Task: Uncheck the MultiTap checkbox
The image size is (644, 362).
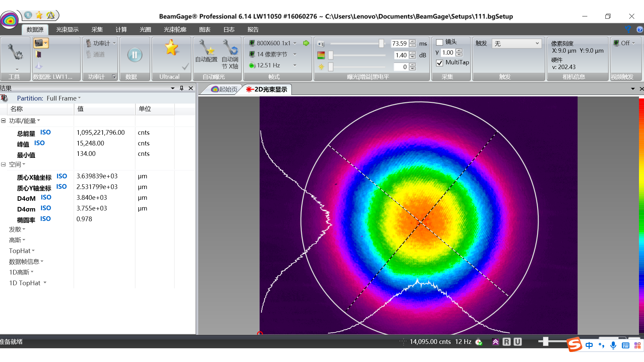Action: pos(439,63)
